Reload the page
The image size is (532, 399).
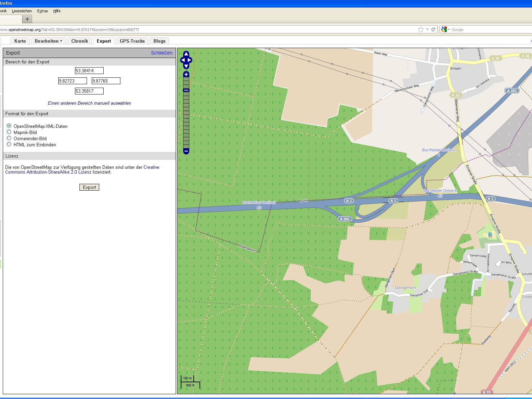click(x=433, y=30)
